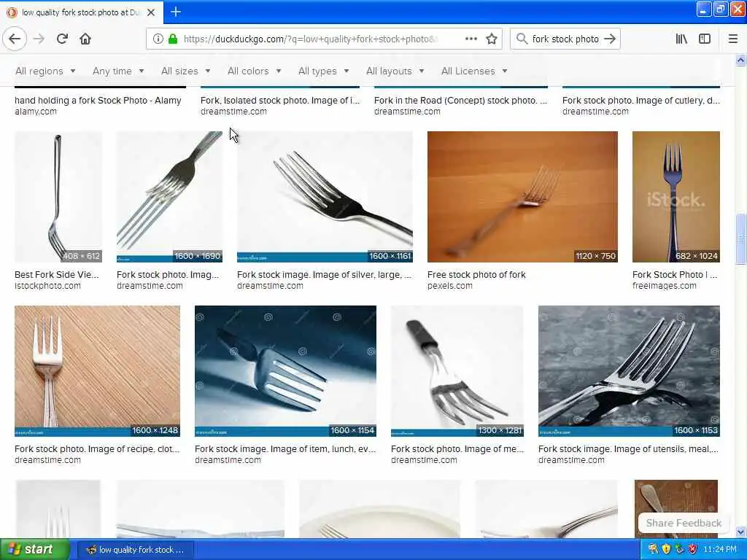The height and width of the screenshot is (560, 747).
Task: Open 'Fork stock image. Image of silver, large' link
Action: pyautogui.click(x=324, y=275)
